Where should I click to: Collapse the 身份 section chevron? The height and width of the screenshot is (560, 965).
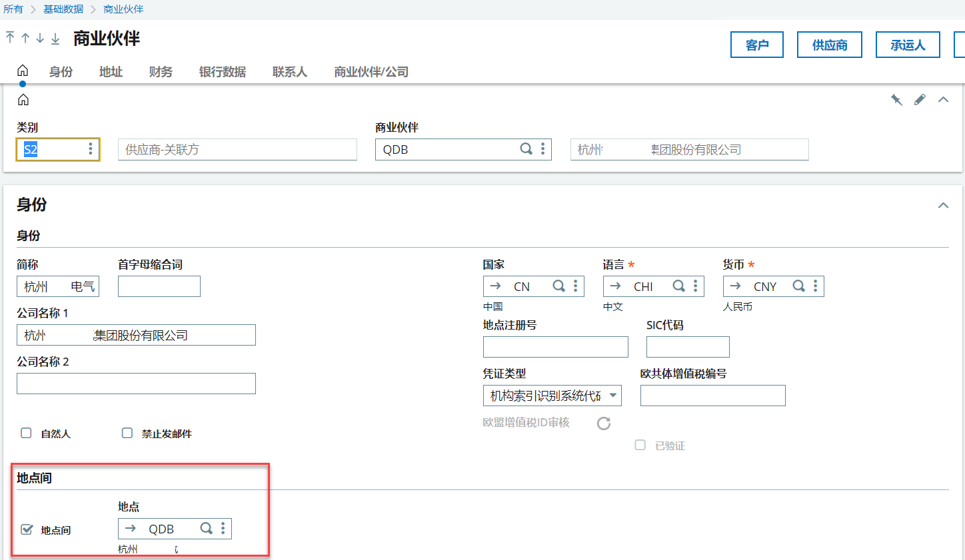click(943, 205)
